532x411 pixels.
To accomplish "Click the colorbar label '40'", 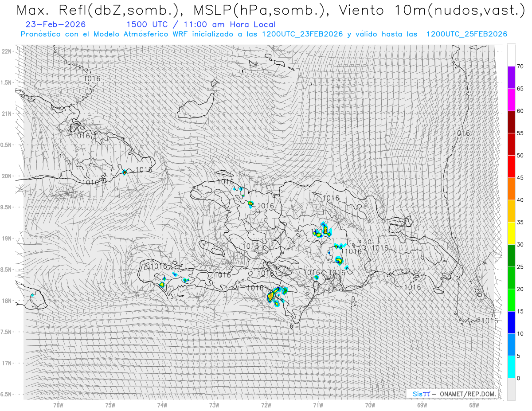I will (x=520, y=200).
